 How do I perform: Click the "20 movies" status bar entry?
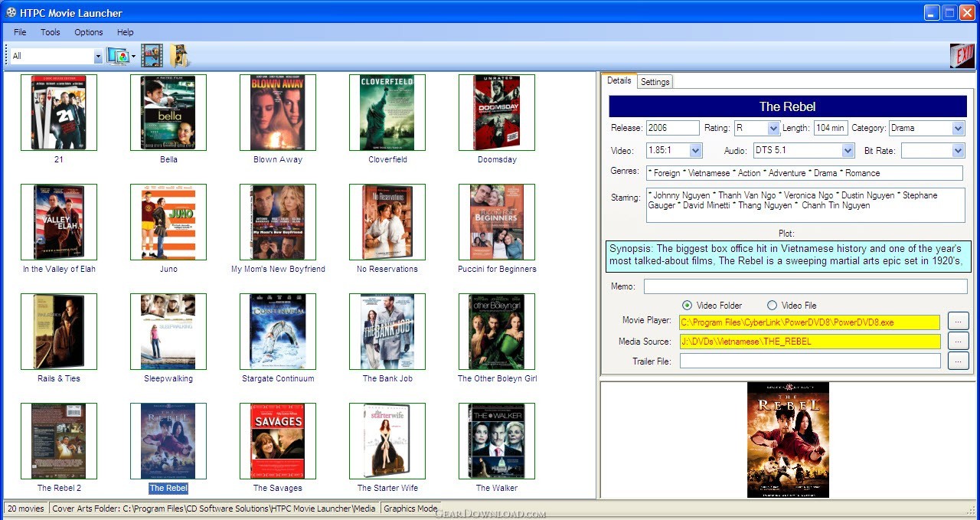(26, 509)
